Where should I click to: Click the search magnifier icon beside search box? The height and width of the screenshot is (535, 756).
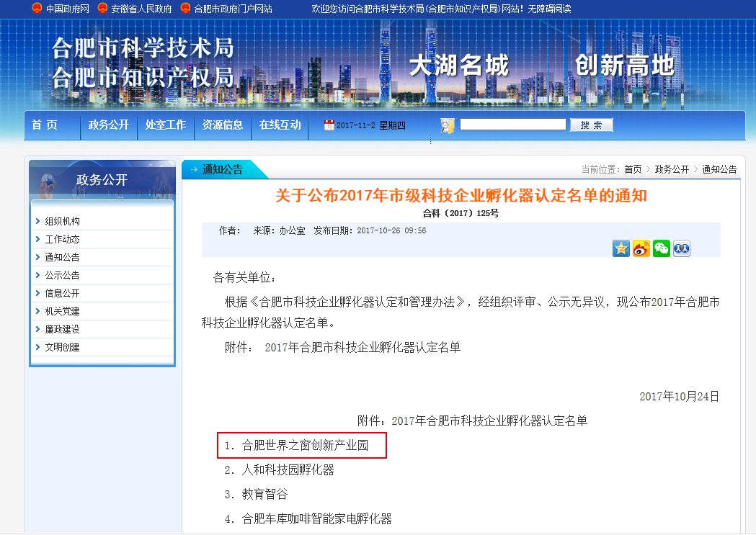448,125
